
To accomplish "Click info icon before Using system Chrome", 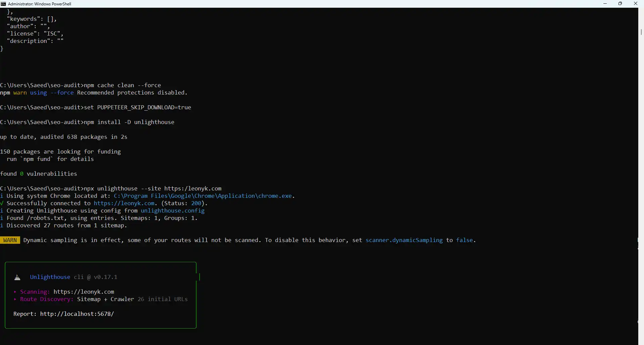I will click(x=2, y=196).
